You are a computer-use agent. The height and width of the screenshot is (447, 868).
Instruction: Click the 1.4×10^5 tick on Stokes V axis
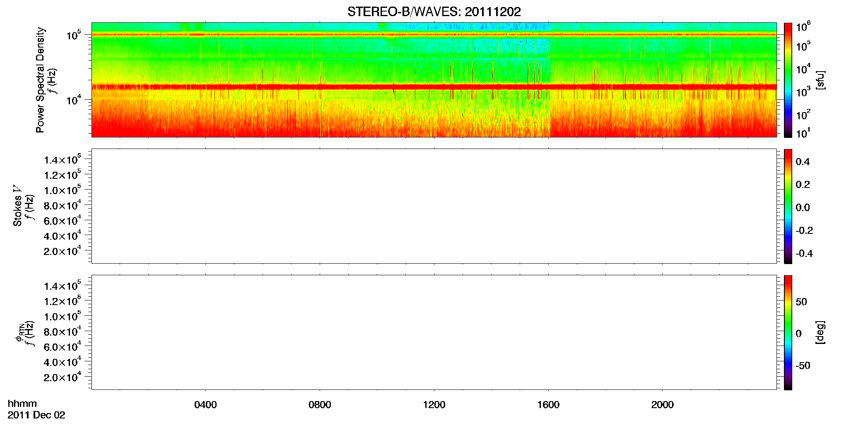pos(62,160)
